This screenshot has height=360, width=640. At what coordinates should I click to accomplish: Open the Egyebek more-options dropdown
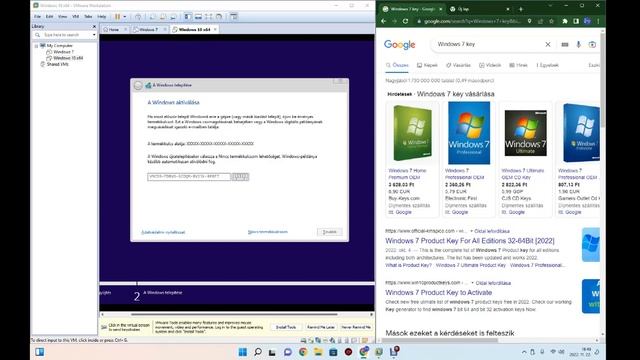547,65
